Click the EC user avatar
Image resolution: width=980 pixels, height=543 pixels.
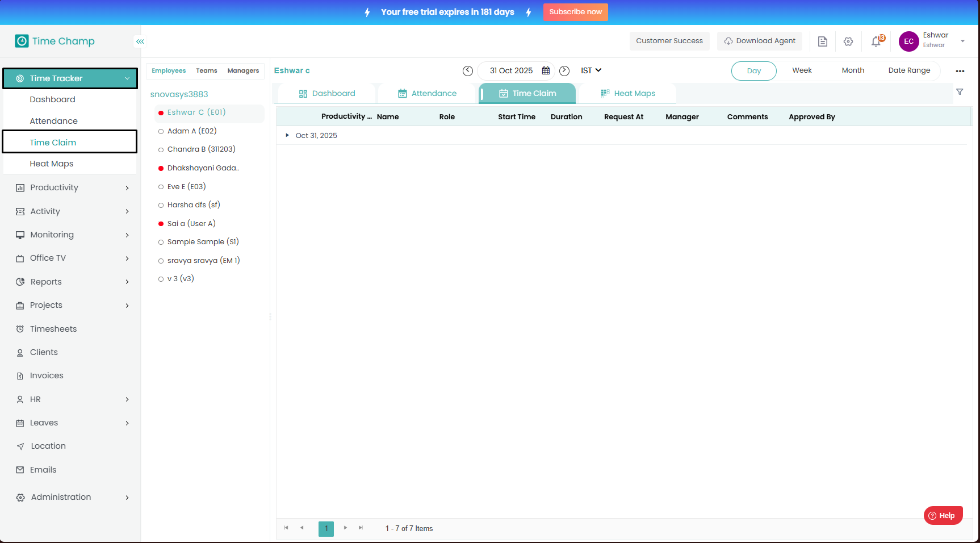pyautogui.click(x=909, y=41)
